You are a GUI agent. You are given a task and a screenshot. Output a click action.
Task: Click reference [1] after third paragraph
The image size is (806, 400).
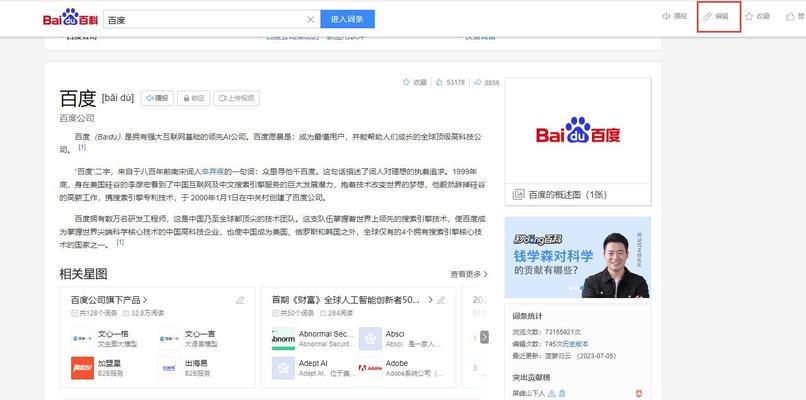click(120, 242)
